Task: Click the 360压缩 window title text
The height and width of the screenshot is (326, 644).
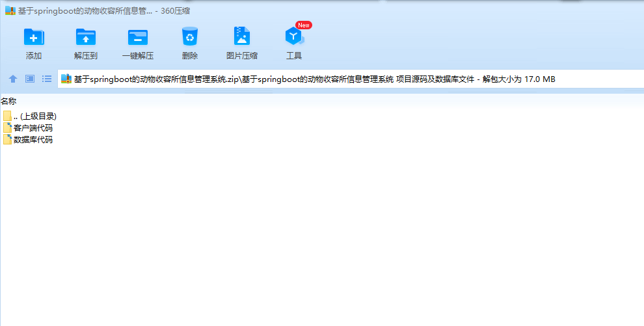Action: point(104,11)
